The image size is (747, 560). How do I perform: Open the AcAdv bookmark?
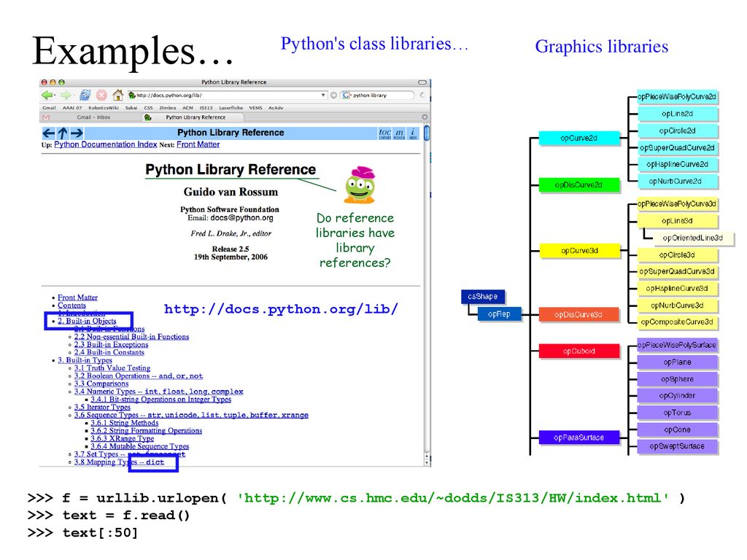point(276,108)
